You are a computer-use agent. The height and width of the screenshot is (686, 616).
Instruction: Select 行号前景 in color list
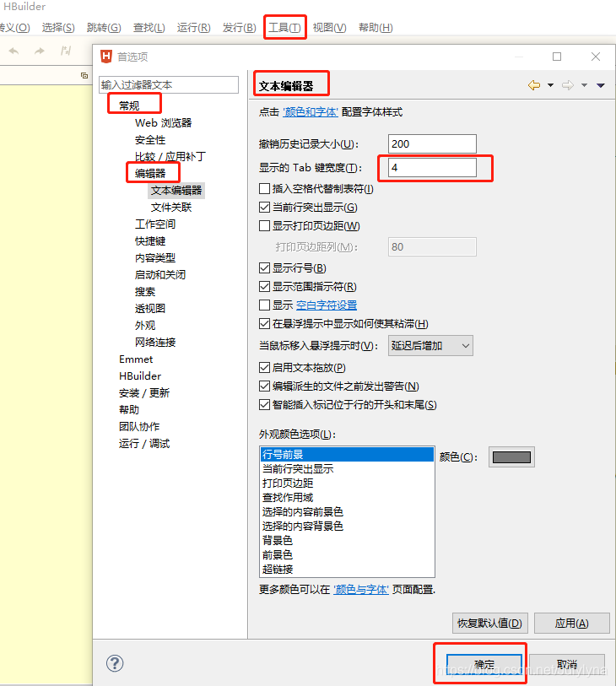[347, 455]
